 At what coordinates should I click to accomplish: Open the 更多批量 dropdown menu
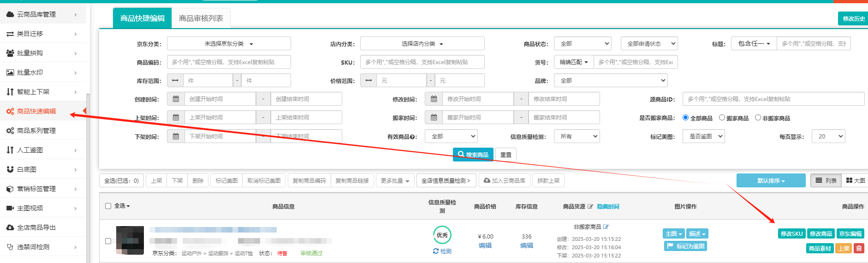pyautogui.click(x=395, y=181)
